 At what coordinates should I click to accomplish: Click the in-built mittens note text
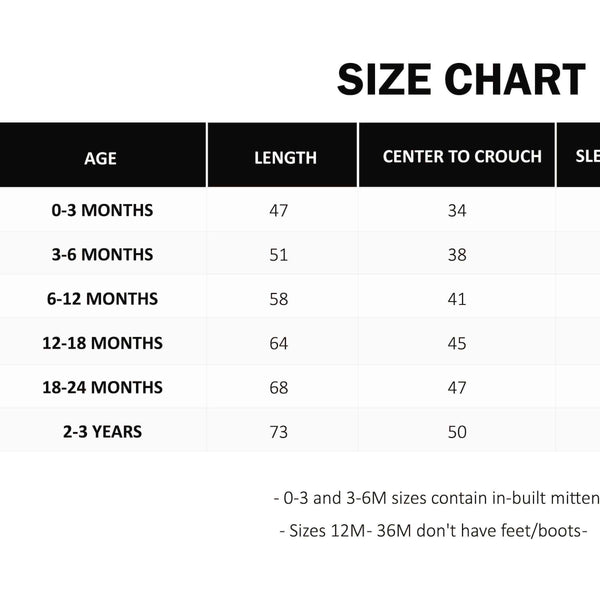point(436,498)
